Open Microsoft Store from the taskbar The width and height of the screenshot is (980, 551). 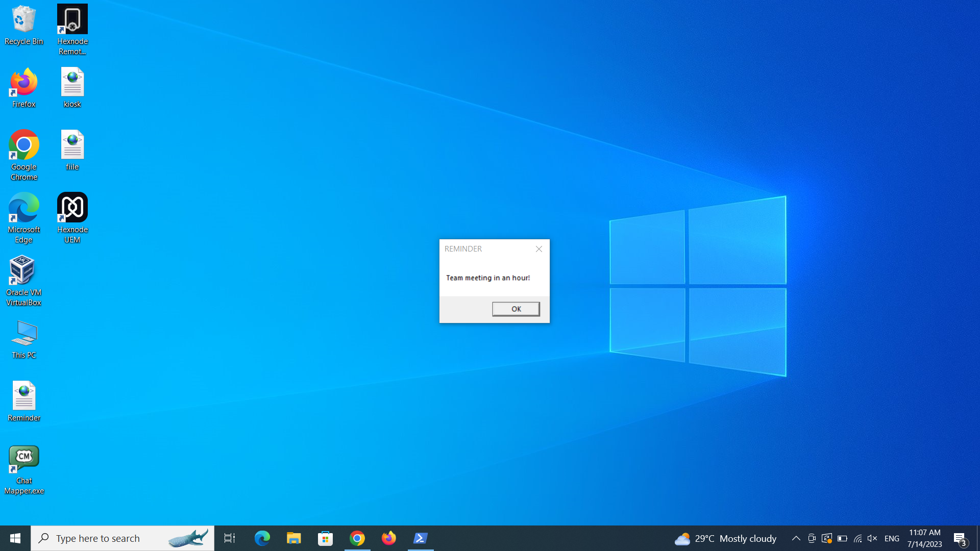pos(325,538)
